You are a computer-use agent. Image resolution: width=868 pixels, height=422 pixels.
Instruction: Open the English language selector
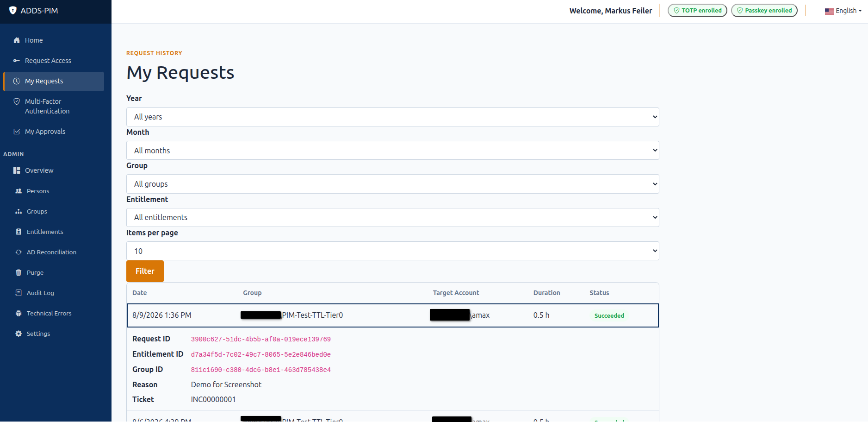pyautogui.click(x=843, y=11)
